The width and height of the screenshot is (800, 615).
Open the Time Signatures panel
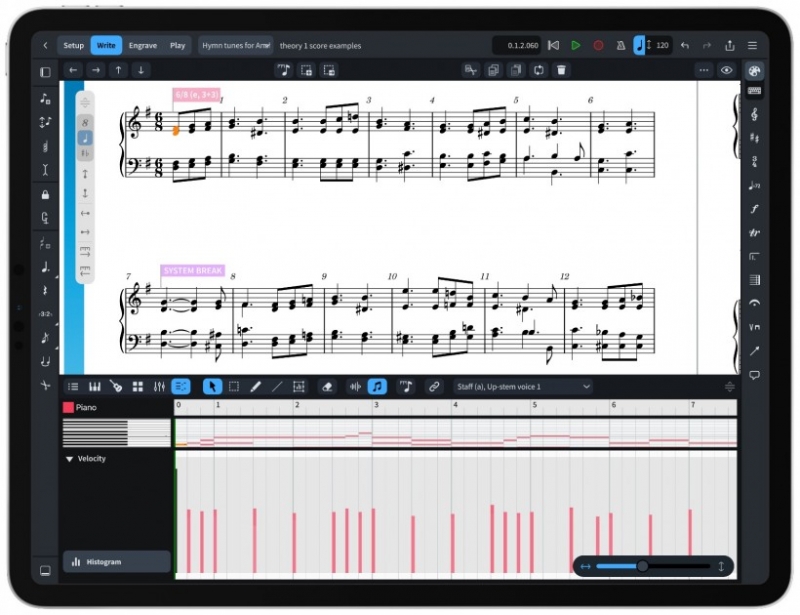coord(754,162)
